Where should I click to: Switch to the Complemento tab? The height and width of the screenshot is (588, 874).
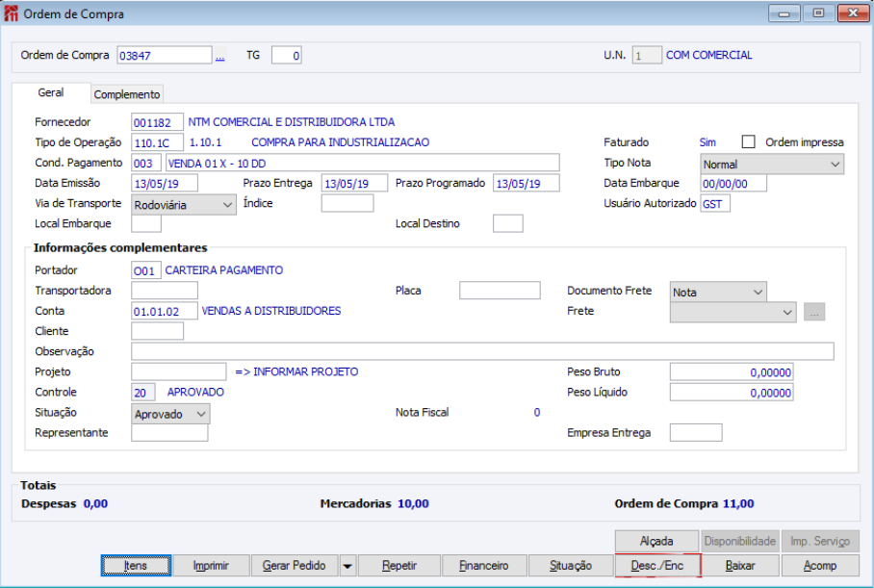click(127, 94)
